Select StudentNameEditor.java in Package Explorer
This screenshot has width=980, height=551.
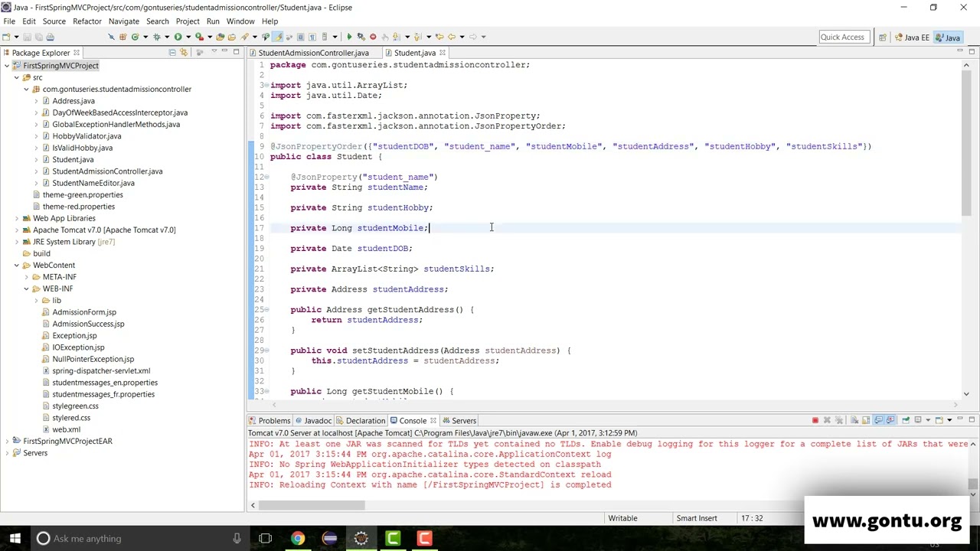93,183
